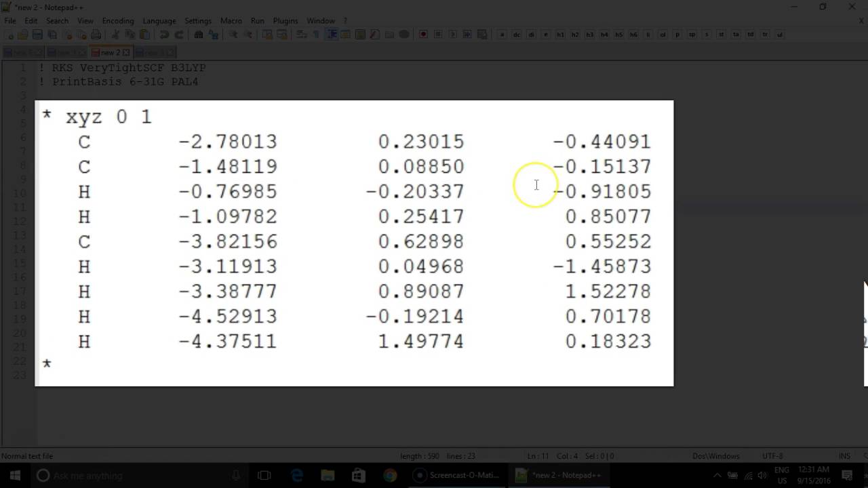Screen dimensions: 868x488
Task: Click the 'ul' tag toolbar button
Action: [x=780, y=35]
